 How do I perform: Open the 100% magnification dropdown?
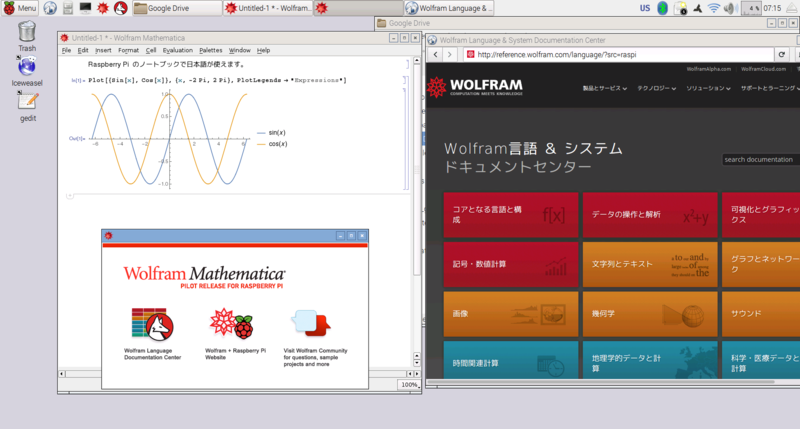(x=409, y=385)
